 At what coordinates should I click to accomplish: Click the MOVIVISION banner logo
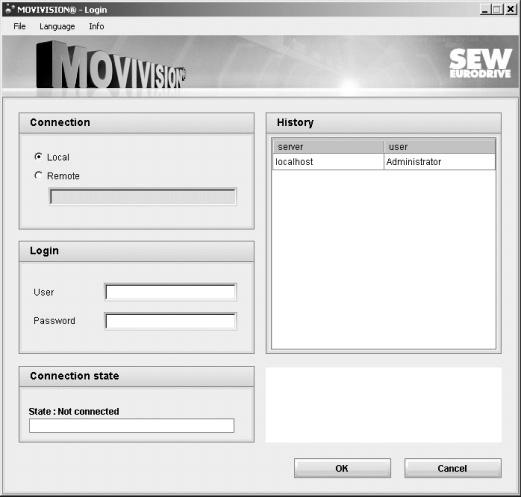pyautogui.click(x=111, y=65)
